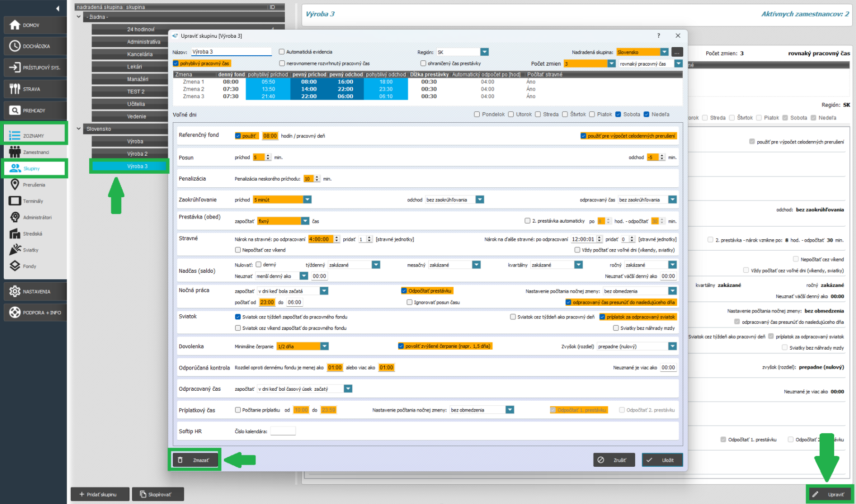Click the Podpora + Info lifebuoy icon
Image resolution: width=856 pixels, height=504 pixels.
click(15, 312)
